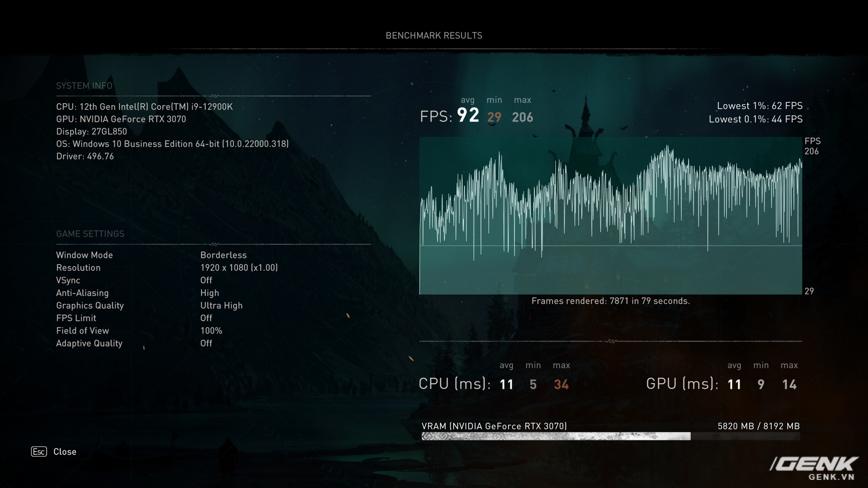868x488 pixels.
Task: Click the GPU max value 14
Action: pos(789,384)
